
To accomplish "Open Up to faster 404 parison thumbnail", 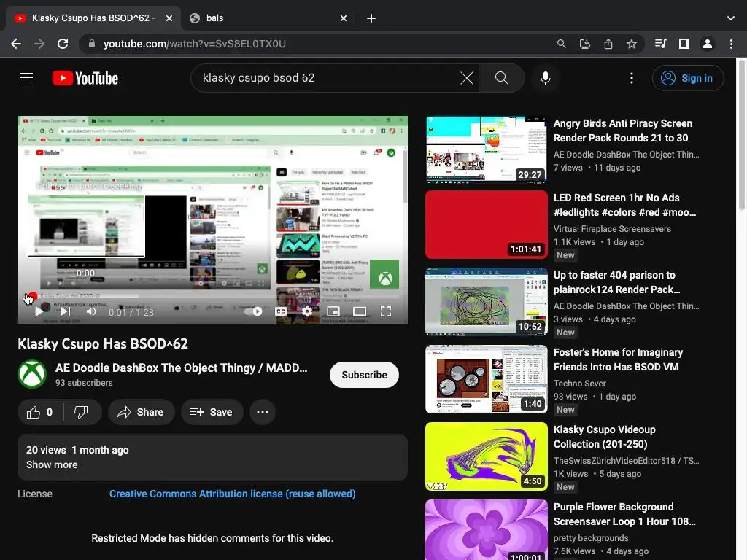I will pyautogui.click(x=486, y=302).
